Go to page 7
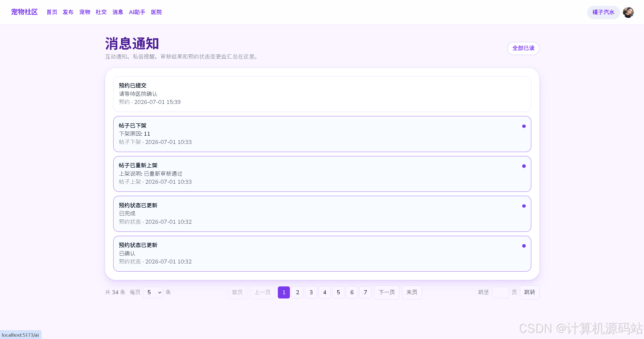 pyautogui.click(x=365, y=292)
